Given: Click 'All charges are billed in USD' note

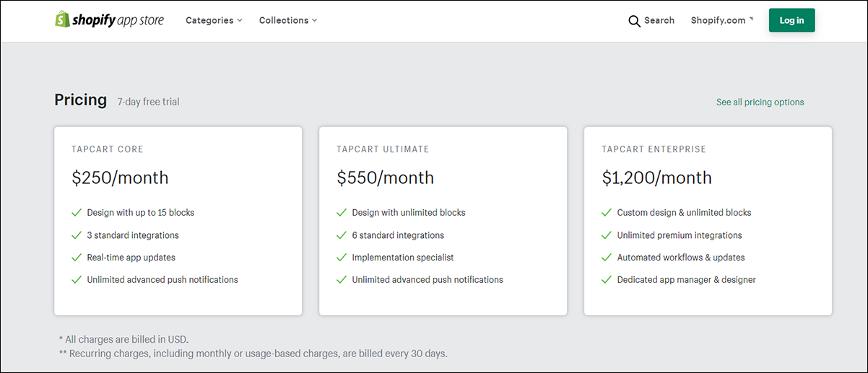Looking at the screenshot, I should tap(123, 339).
